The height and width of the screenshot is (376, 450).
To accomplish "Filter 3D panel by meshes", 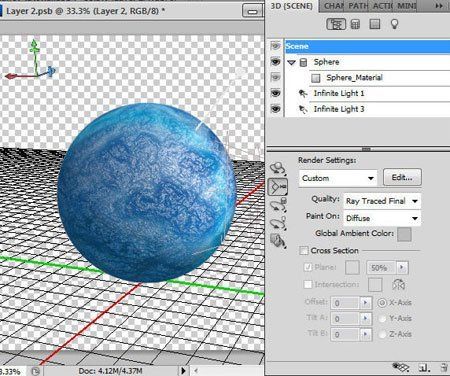I will tap(355, 24).
